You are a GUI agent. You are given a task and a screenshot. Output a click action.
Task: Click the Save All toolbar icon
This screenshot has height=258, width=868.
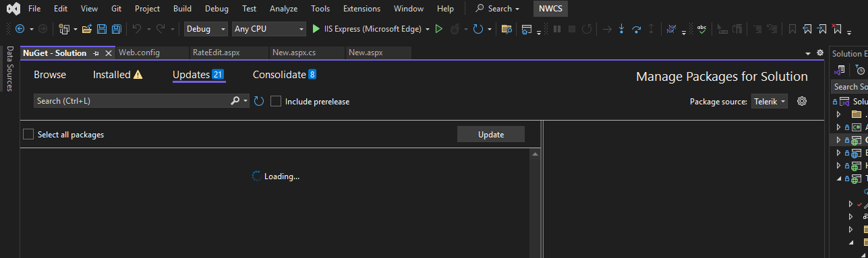coord(116,29)
